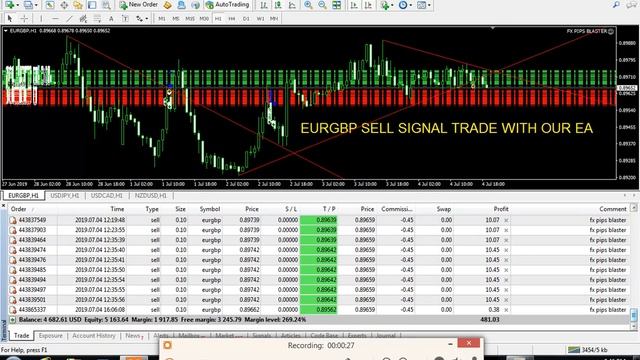Select the Equidistant Channel tool
The image size is (640, 360).
pos(83,18)
